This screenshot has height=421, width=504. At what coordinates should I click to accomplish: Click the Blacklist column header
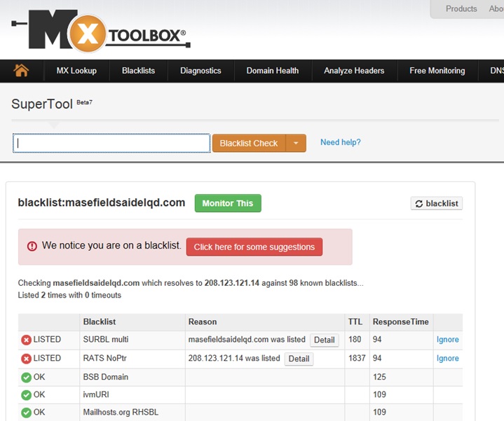[x=100, y=322]
